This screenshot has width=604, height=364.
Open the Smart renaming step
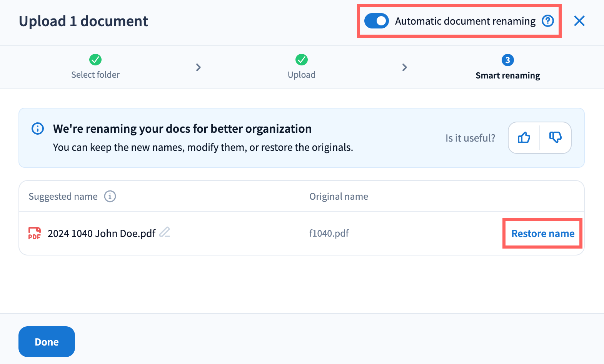click(507, 75)
